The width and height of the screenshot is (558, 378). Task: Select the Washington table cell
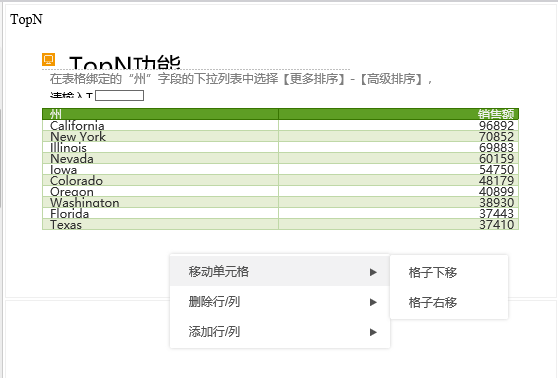[160, 203]
